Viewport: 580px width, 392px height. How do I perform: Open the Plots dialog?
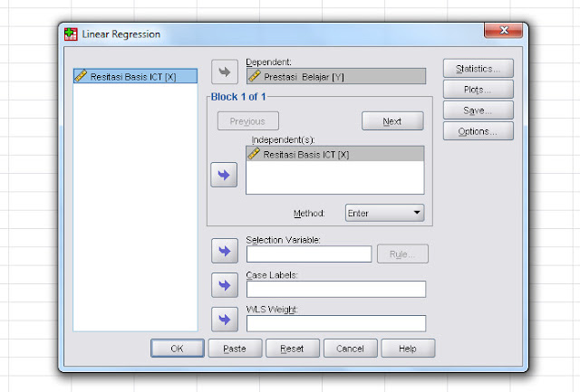(478, 90)
